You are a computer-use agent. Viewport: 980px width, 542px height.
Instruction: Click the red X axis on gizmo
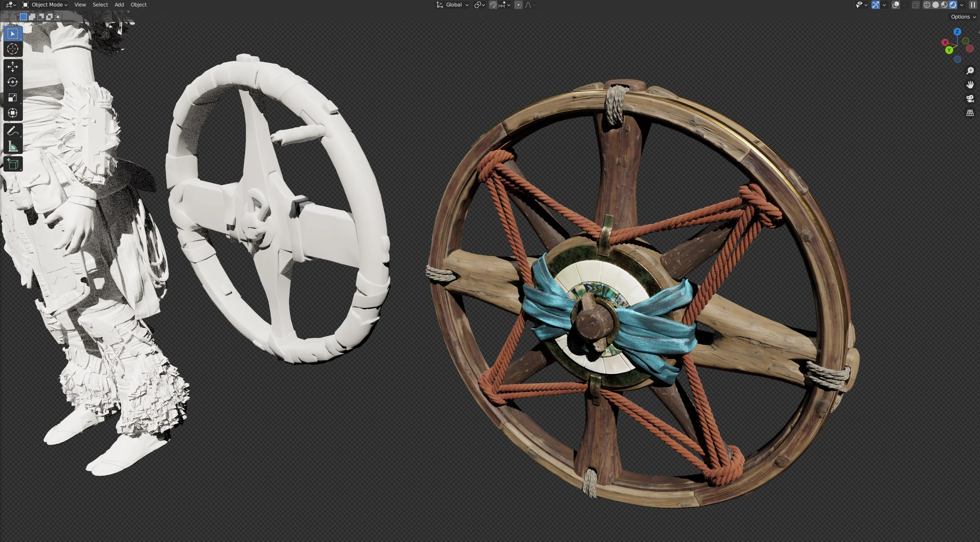click(x=945, y=42)
